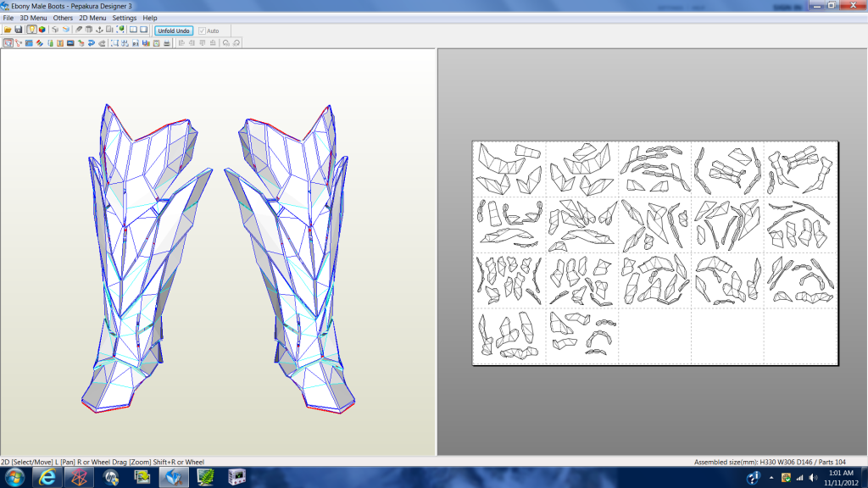
Task: Click the green feather monitor taskbar icon
Action: (x=205, y=477)
